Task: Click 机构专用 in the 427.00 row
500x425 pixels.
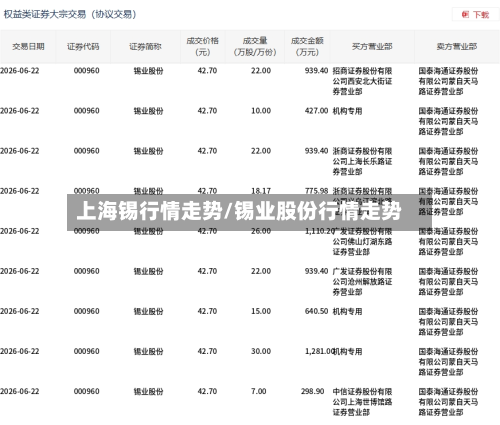Action: (x=347, y=111)
